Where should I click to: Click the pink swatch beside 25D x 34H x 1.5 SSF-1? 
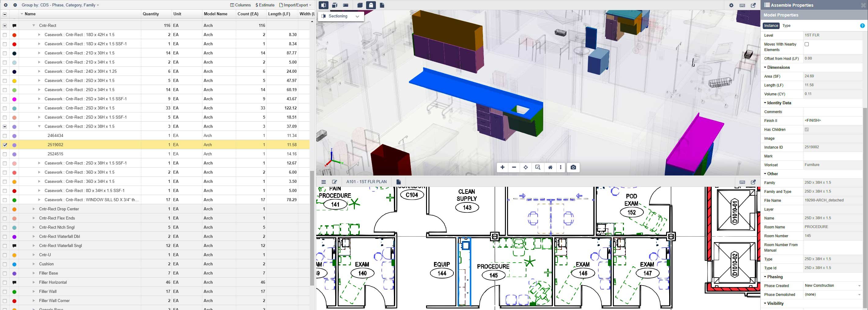click(14, 99)
